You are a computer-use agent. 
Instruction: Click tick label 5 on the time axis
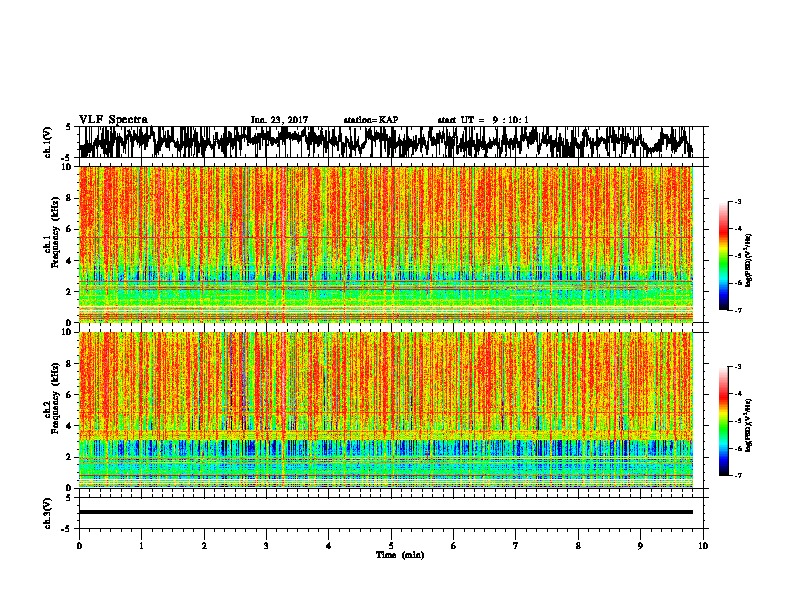(391, 545)
